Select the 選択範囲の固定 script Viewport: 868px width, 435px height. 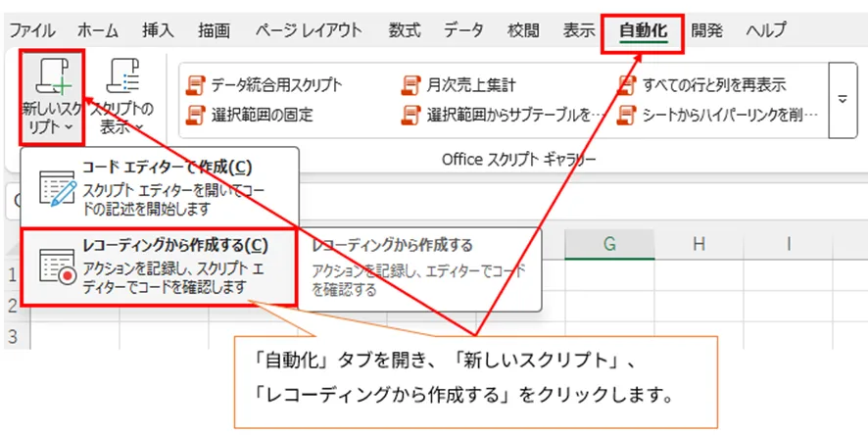[x=250, y=115]
